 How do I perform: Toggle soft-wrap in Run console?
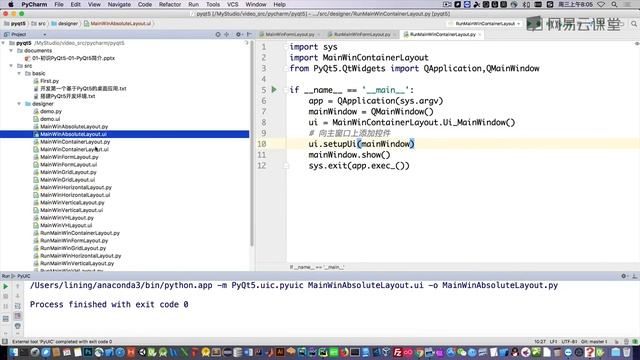tap(18, 306)
